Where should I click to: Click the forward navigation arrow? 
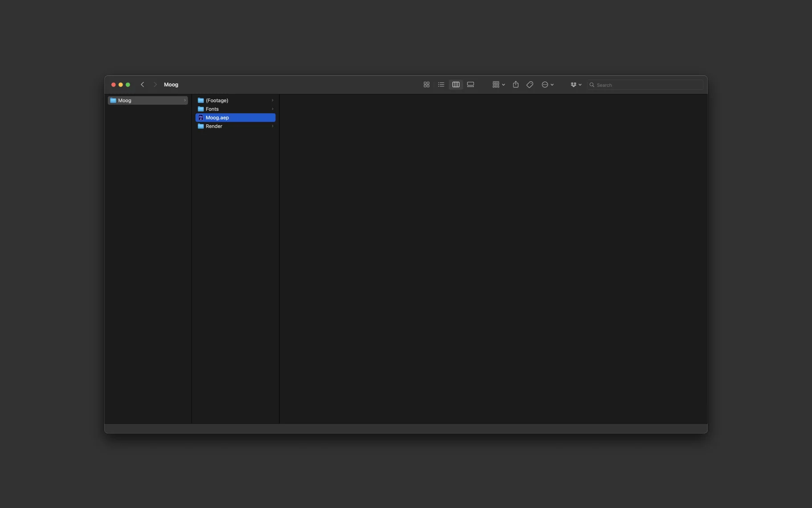tap(155, 84)
